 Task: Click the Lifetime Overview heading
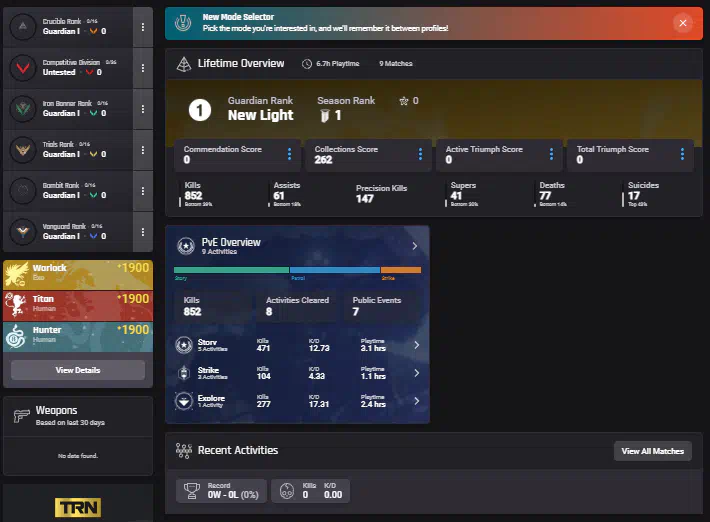(241, 63)
